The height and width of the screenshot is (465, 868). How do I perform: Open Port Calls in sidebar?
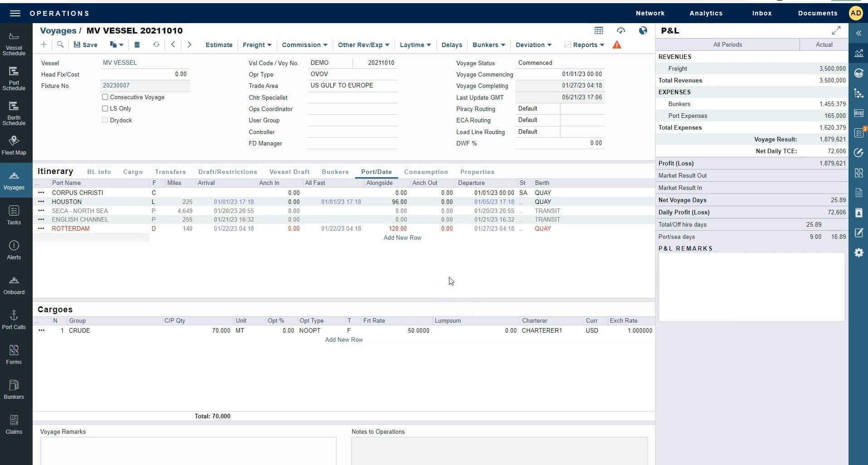point(14,320)
